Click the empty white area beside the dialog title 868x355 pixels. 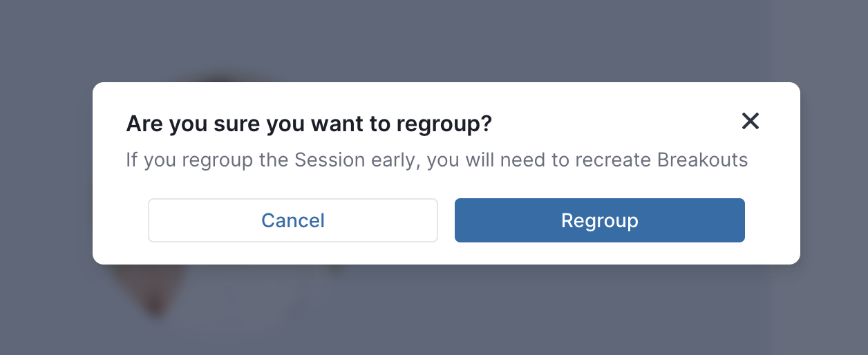(x=615, y=123)
